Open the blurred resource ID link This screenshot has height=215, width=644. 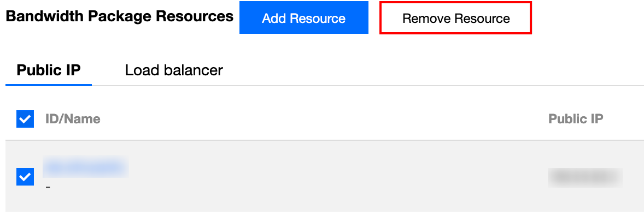85,168
